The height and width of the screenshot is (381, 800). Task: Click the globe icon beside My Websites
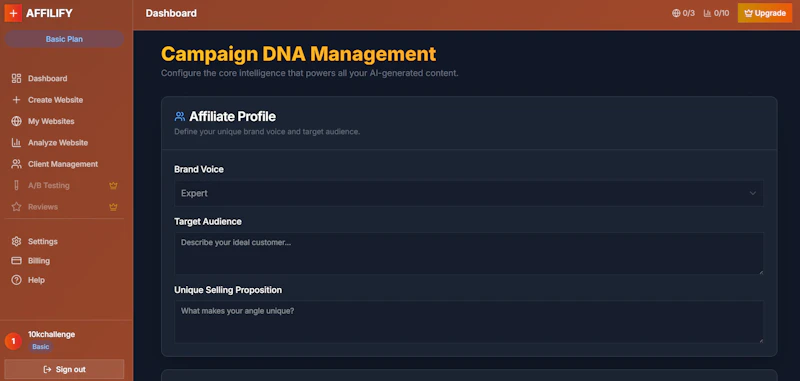pyautogui.click(x=16, y=121)
